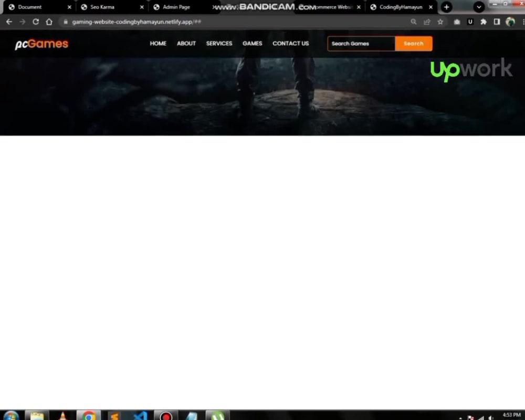Expand the tab search dropdown
The image size is (525, 420).
(479, 7)
